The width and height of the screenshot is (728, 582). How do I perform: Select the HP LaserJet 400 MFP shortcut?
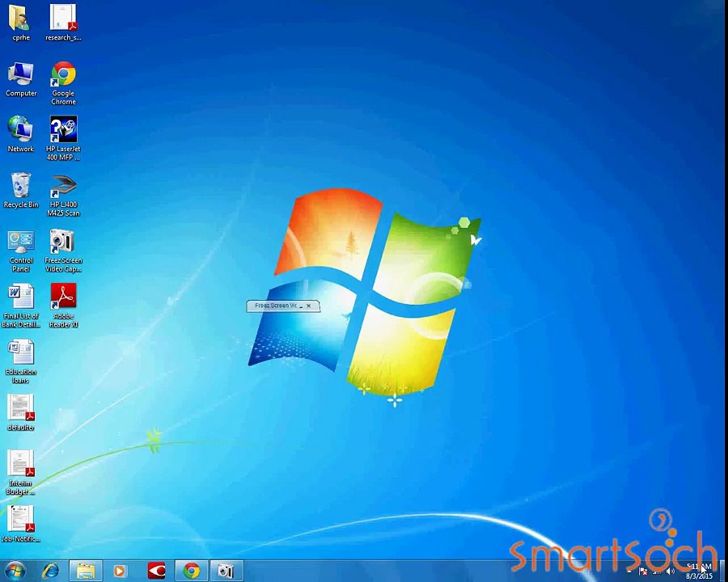coord(63,138)
